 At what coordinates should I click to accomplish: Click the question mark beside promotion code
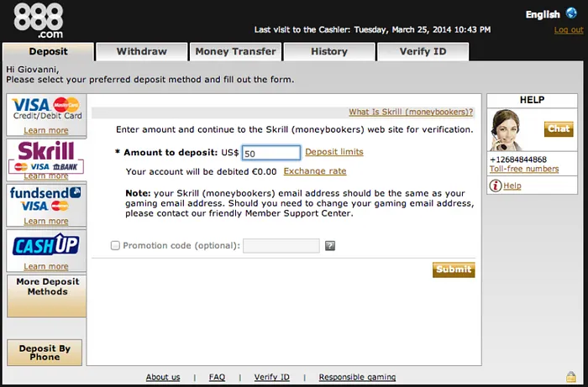[330, 246]
